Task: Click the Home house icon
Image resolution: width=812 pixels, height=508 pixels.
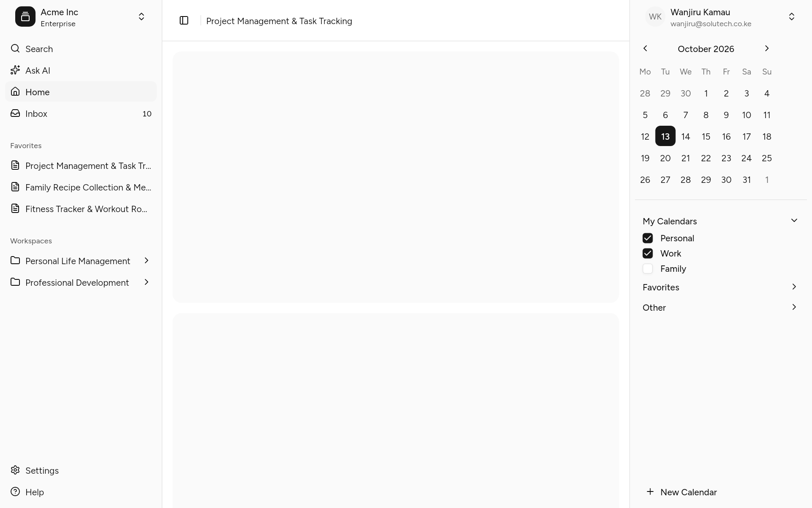Action: (x=15, y=91)
